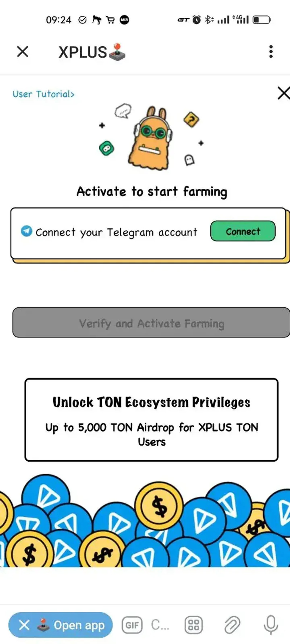Click Verify and Activate Farming button

pos(151,323)
